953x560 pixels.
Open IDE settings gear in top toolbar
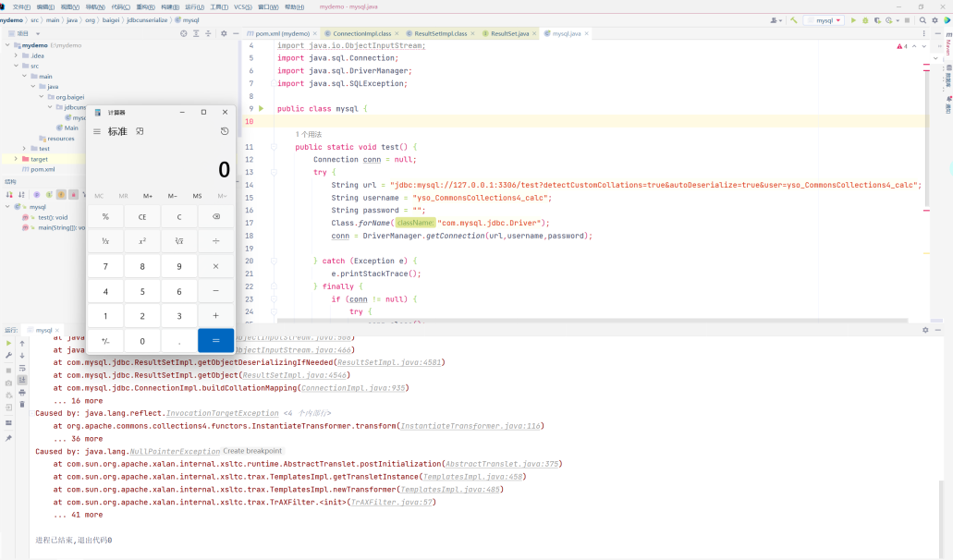tap(935, 19)
